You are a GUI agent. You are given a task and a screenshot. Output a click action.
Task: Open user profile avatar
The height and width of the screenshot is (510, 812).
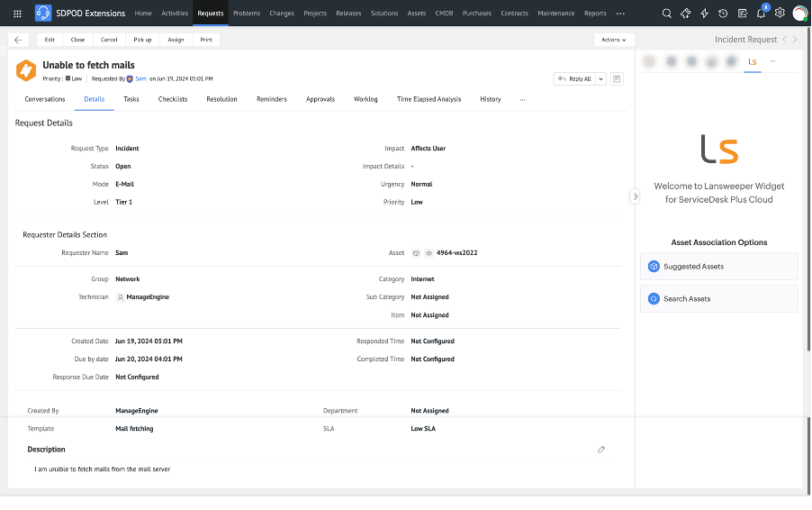(800, 13)
